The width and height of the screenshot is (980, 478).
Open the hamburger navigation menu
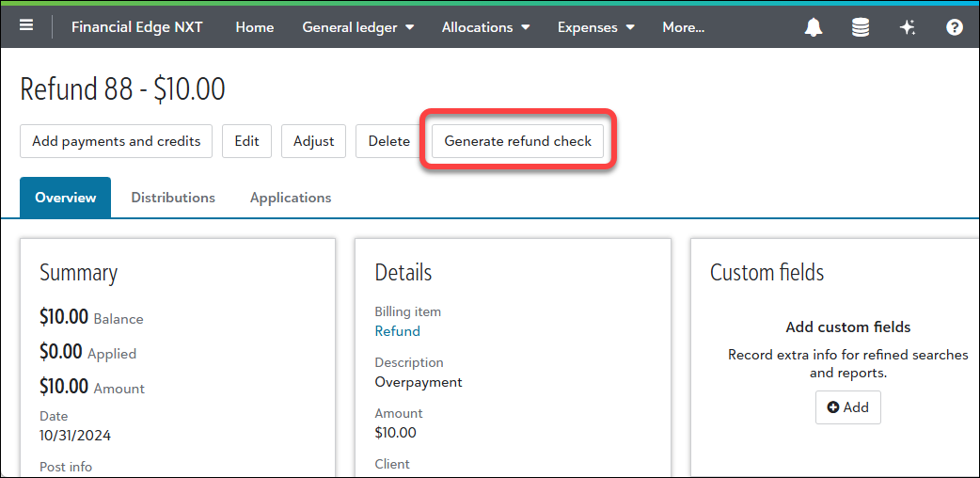(26, 26)
